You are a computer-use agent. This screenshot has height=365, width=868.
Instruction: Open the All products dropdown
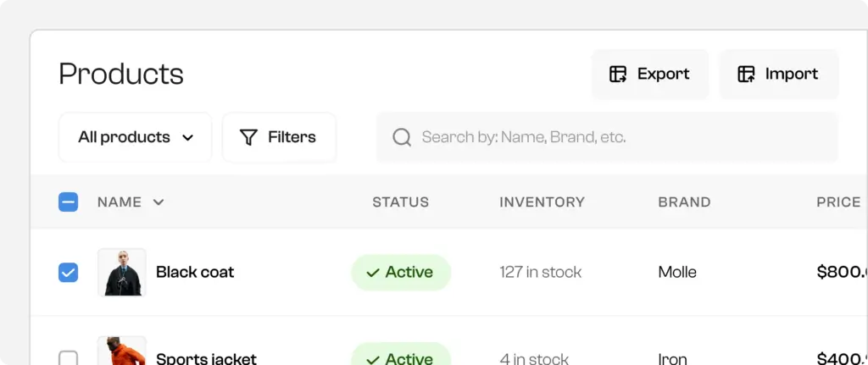(136, 137)
